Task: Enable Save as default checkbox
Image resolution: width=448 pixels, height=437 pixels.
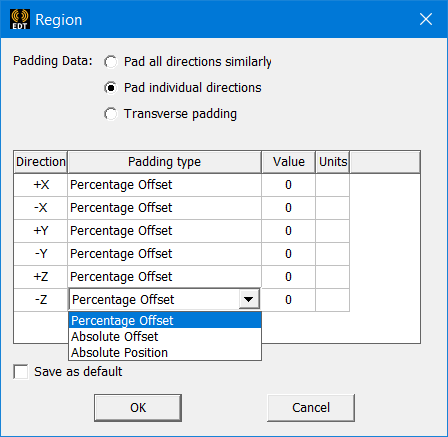Action: tap(21, 371)
